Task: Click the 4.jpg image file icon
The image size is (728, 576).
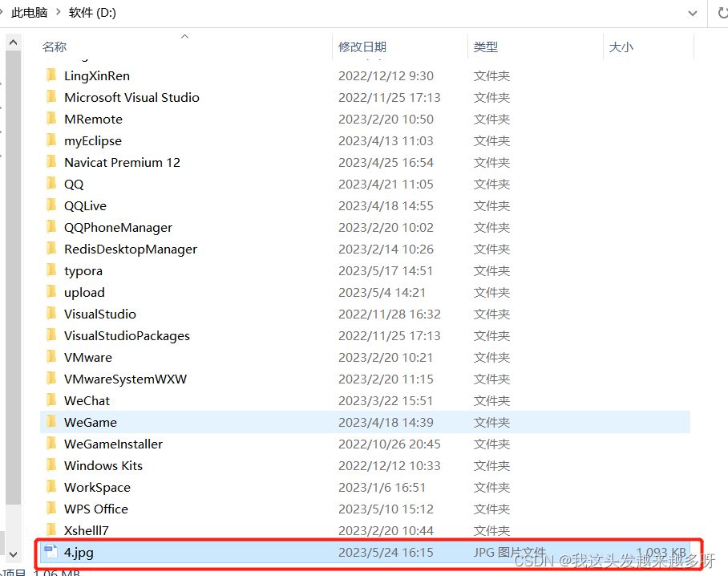Action: [x=51, y=552]
